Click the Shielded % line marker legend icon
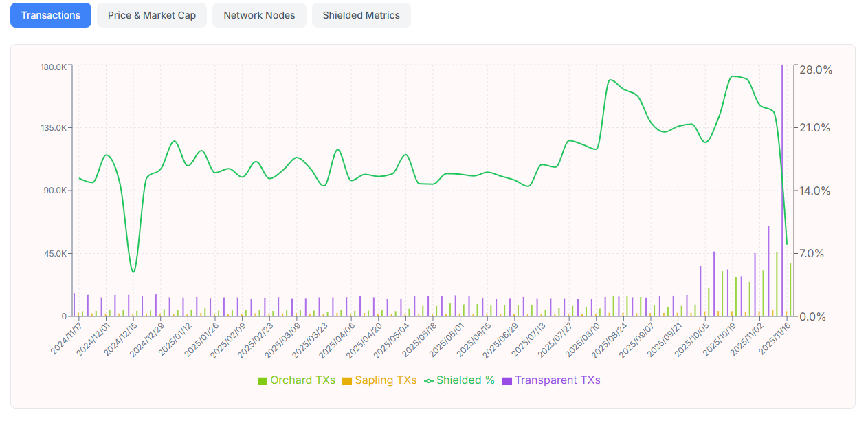This screenshot has width=868, height=421. click(428, 381)
